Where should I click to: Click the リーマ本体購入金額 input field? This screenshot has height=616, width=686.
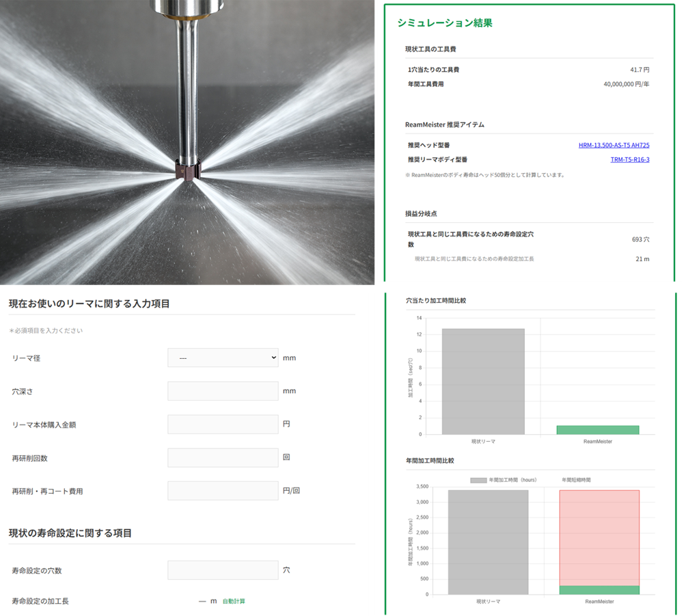(222, 424)
